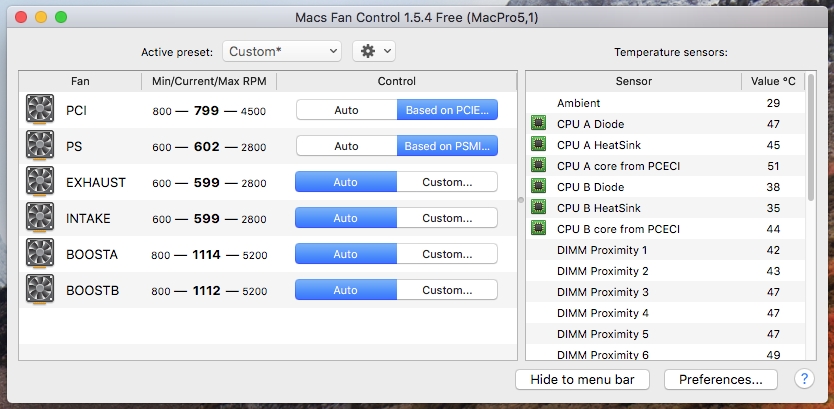Open the help question mark button

(804, 379)
